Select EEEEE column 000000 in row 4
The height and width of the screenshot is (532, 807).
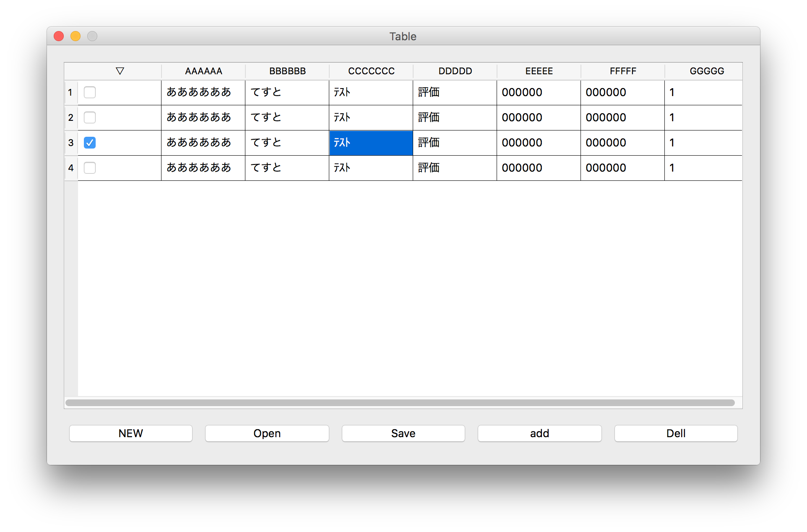tap(539, 168)
